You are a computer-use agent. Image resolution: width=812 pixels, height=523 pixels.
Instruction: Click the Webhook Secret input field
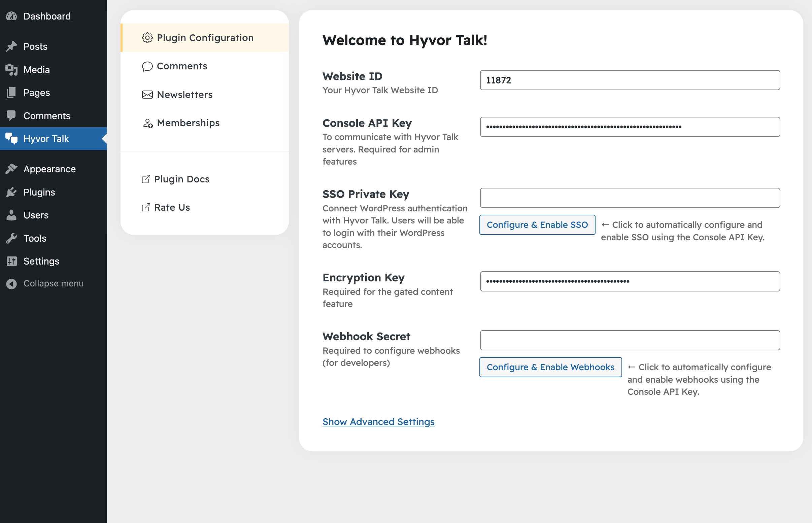tap(630, 340)
